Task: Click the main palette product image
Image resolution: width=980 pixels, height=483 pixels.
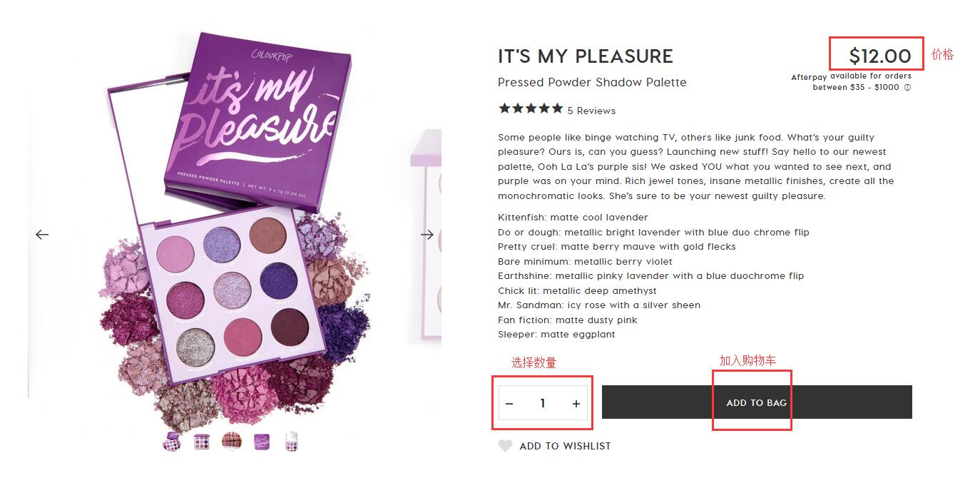Action: tap(235, 228)
